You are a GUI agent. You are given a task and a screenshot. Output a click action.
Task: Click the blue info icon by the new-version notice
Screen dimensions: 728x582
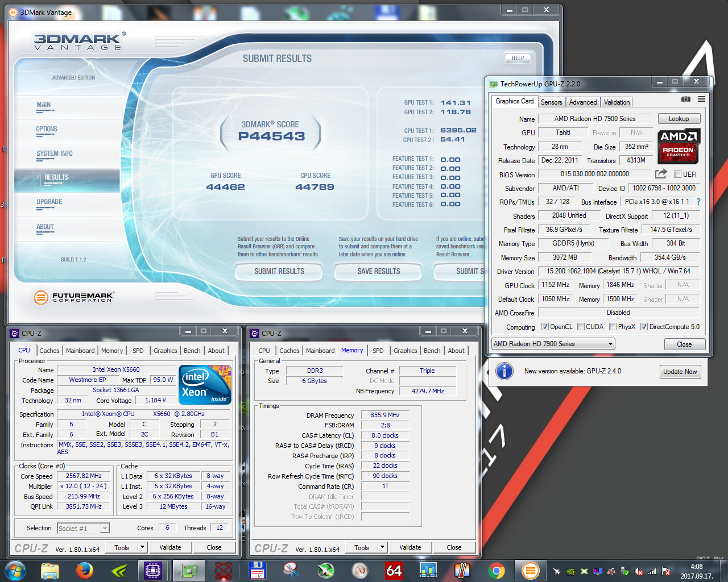pos(504,371)
